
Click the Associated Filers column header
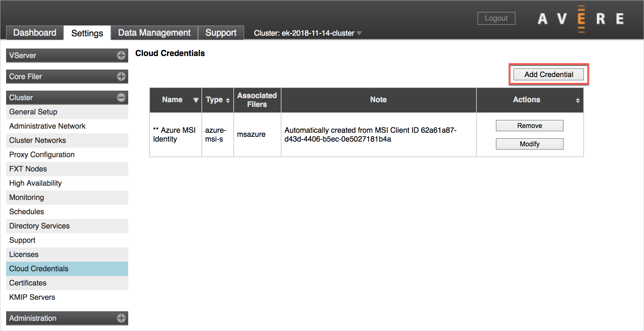[257, 100]
